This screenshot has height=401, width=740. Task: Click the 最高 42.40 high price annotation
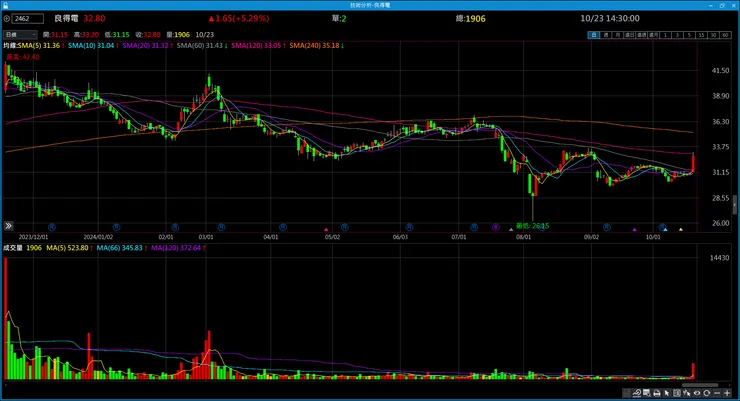pos(23,57)
